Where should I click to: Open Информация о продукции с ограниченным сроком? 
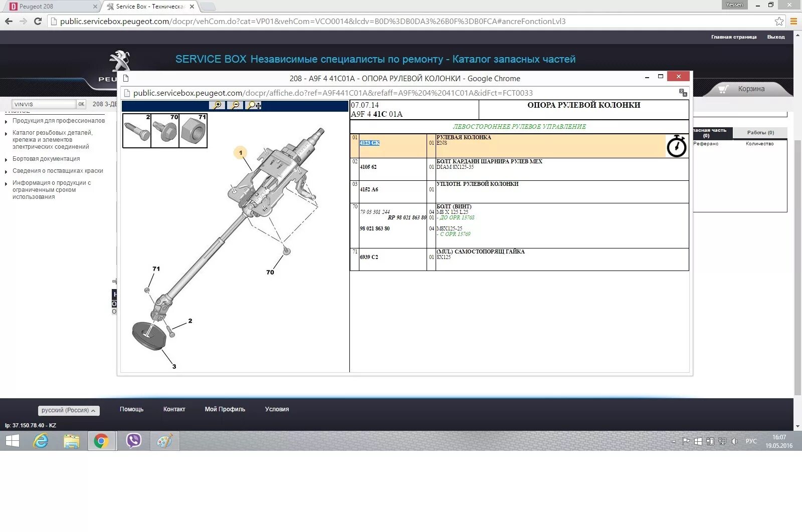click(52, 190)
